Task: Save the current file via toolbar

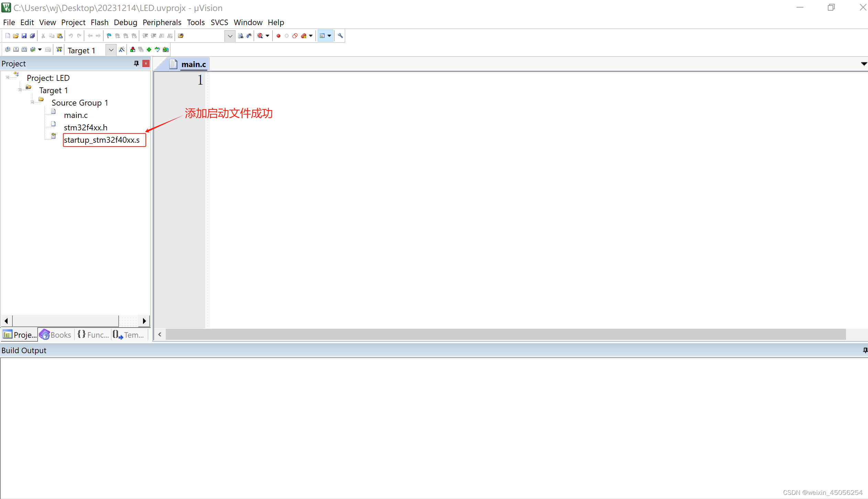Action: coord(24,36)
